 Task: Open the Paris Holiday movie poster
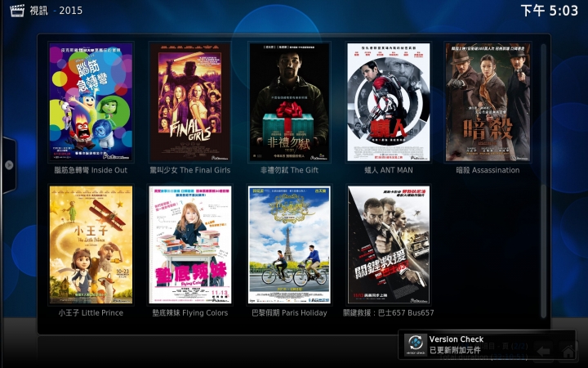click(289, 245)
